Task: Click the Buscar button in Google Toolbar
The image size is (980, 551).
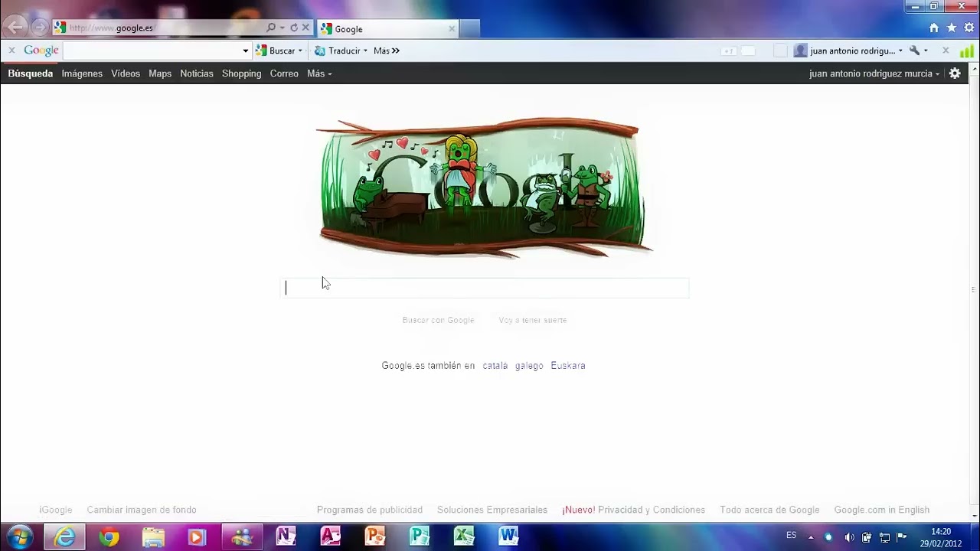Action: point(276,51)
